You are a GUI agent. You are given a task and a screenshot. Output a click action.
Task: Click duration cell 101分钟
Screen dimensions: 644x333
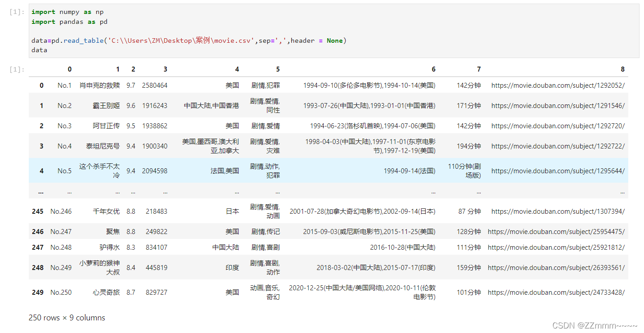point(469,292)
